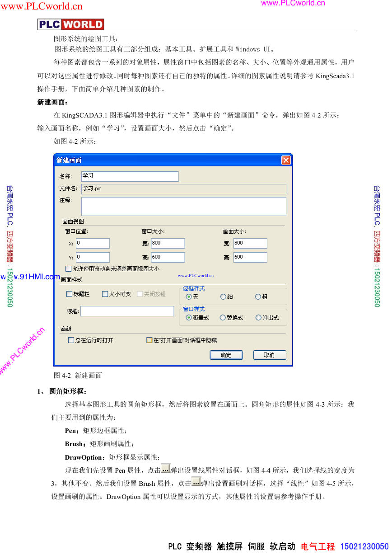The height and width of the screenshot is (555, 392).
Task: Click the 窗口位置 X value field
Action: (93, 243)
